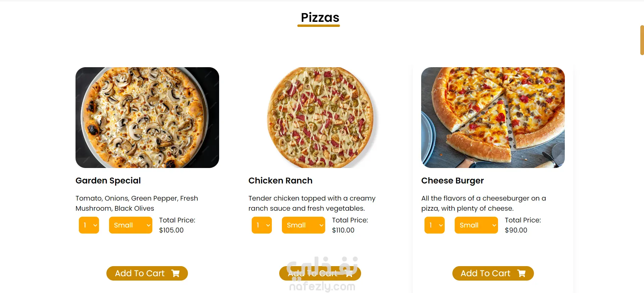Add Garden Special to cart
Image resolution: width=644 pixels, height=293 pixels.
coord(140,274)
